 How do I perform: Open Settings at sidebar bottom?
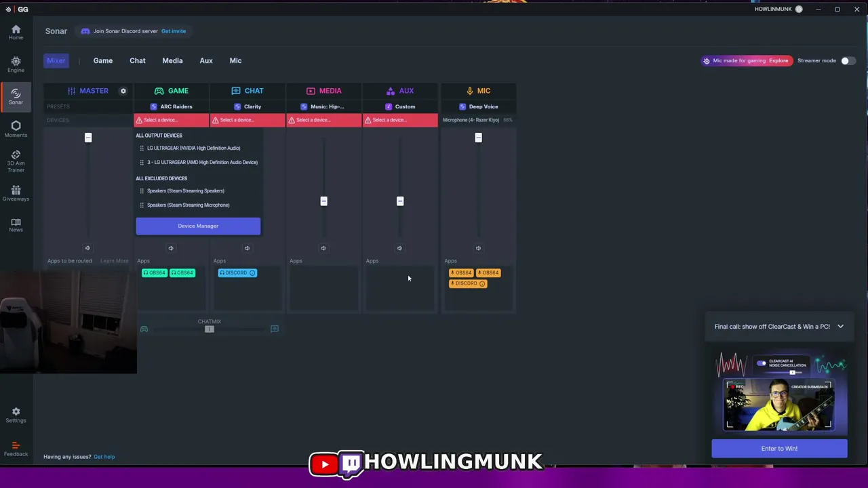tap(16, 415)
